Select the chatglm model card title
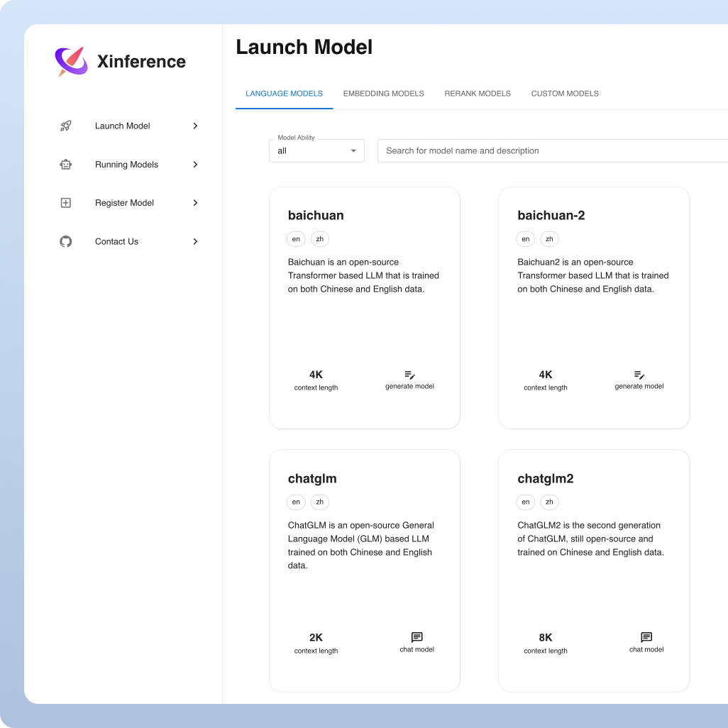This screenshot has height=728, width=728. (x=312, y=479)
